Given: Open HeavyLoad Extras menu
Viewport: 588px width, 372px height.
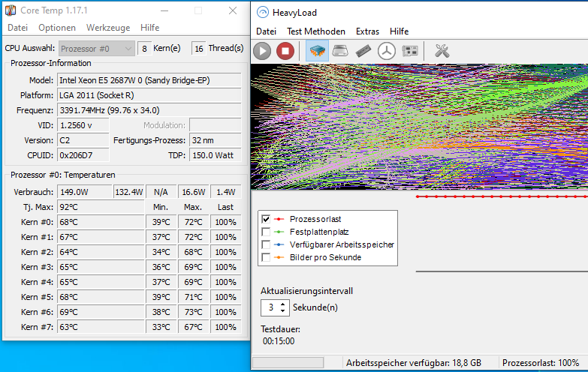Looking at the screenshot, I should (367, 31).
